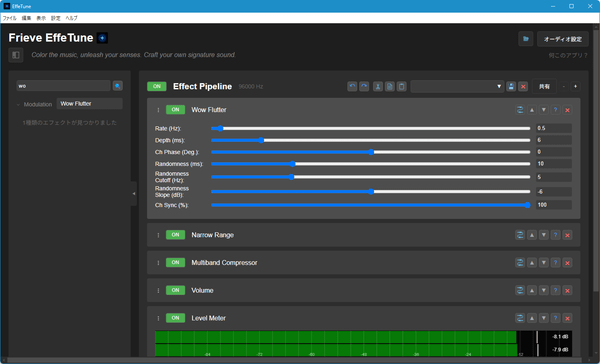Move Multiband Compressor effect up
600x364 pixels.
(x=532, y=263)
